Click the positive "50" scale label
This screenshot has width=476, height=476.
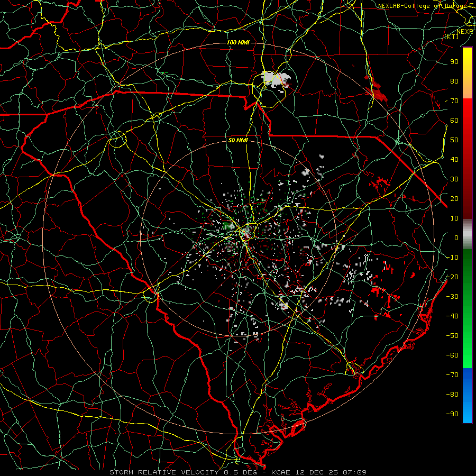pos(454,140)
